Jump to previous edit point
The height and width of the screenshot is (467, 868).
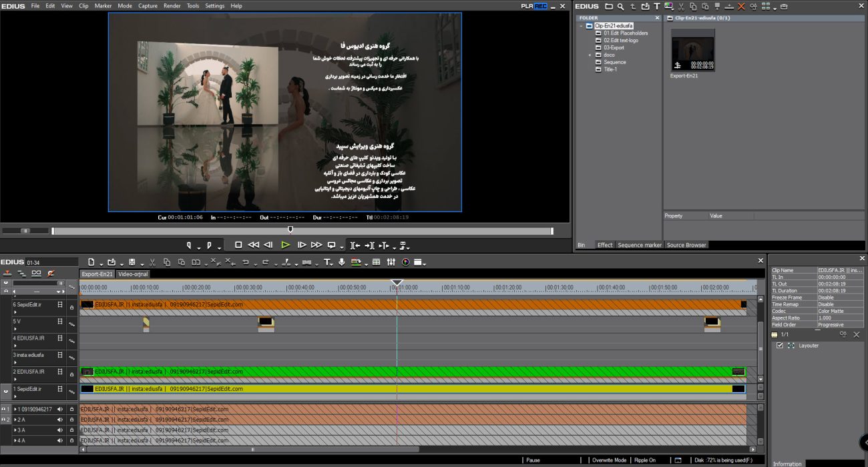pos(355,245)
